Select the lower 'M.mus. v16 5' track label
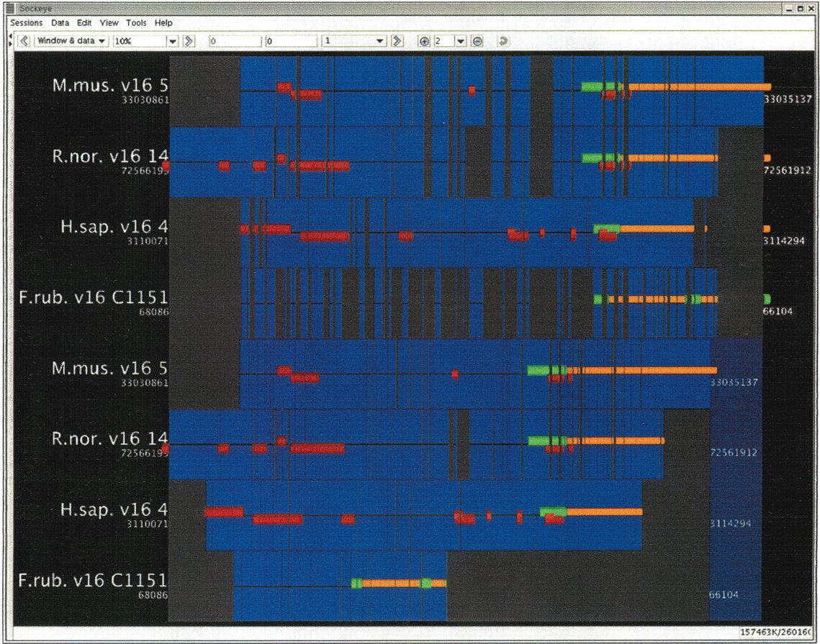The height and width of the screenshot is (644, 820). 110,368
